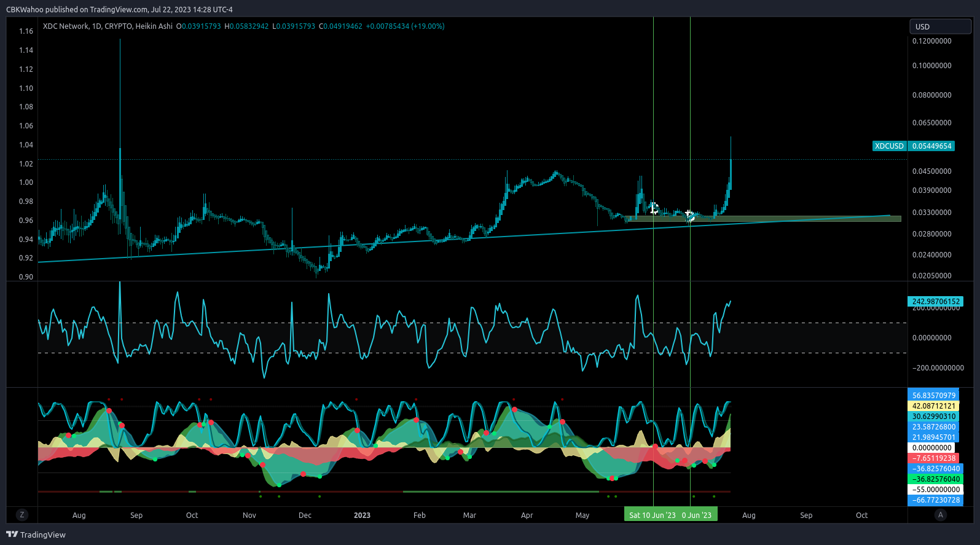Click the green -36.82576040 value label
This screenshot has height=545, width=980.
point(935,479)
